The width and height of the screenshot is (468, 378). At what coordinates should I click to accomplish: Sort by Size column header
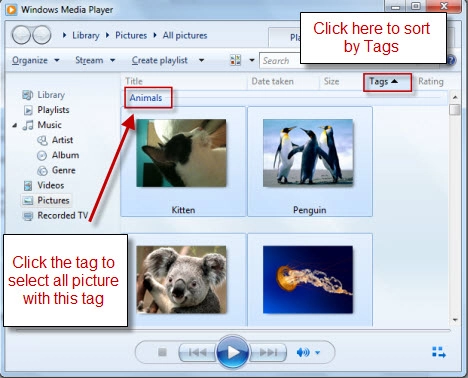[x=331, y=81]
